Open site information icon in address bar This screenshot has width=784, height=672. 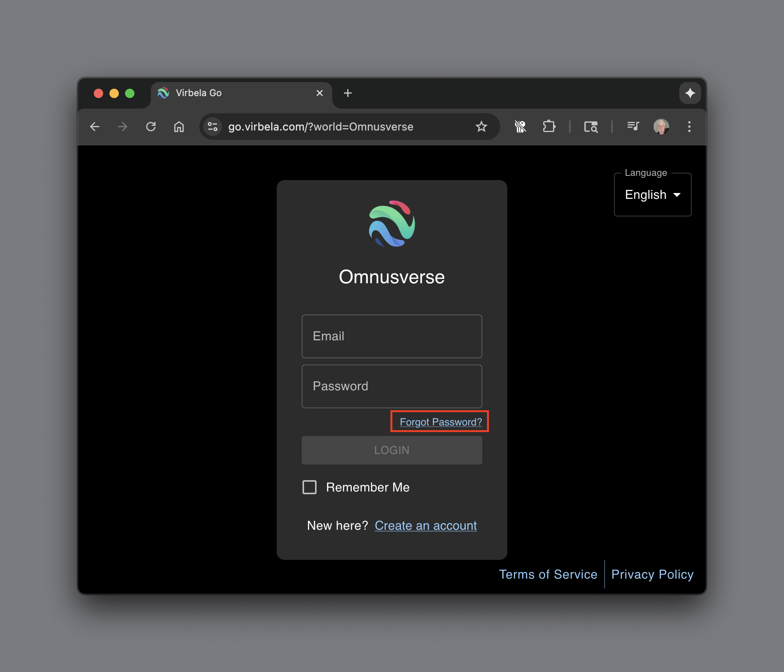(213, 127)
